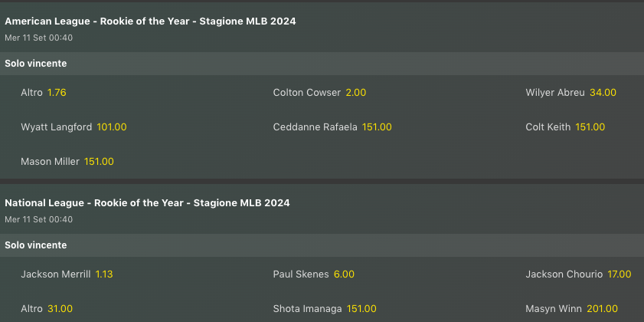Image resolution: width=644 pixels, height=322 pixels.
Task: Click the American League event date line
Action: click(x=38, y=38)
